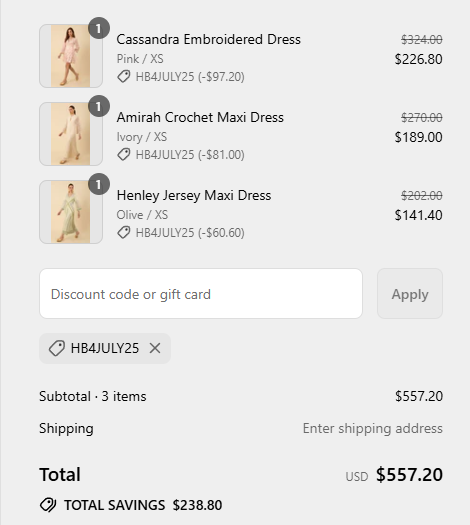Select the Henley Jersey Maxi Dress title

click(194, 196)
